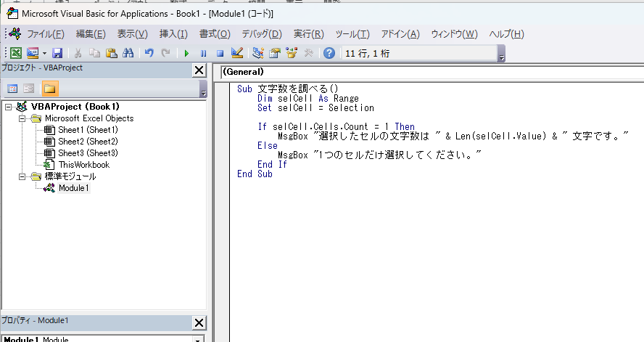This screenshot has height=342, width=644.
Task: Select ThisWorkbook in project tree
Action: 84,165
